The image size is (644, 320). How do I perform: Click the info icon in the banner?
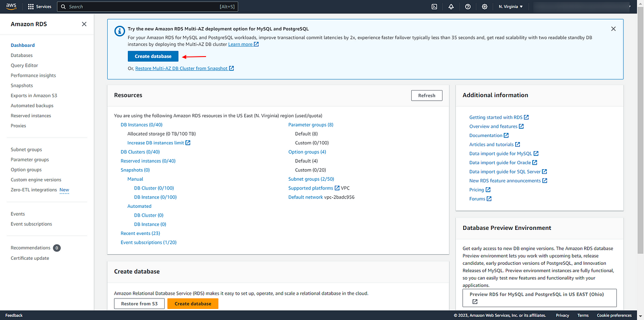pyautogui.click(x=119, y=31)
